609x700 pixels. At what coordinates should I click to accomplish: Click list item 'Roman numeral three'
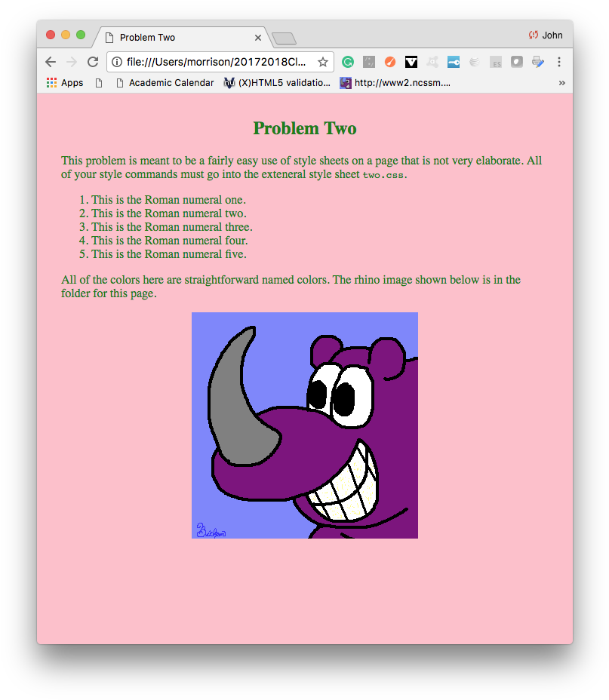pyautogui.click(x=172, y=227)
